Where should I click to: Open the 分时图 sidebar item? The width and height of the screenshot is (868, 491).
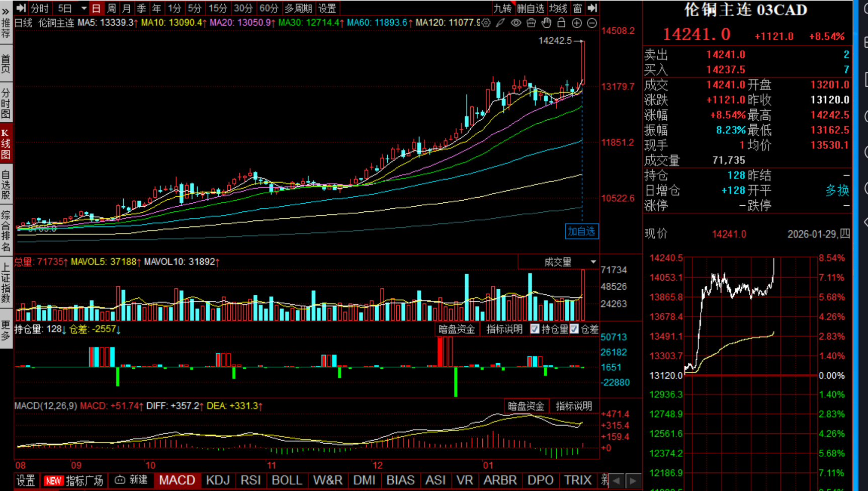coord(6,104)
